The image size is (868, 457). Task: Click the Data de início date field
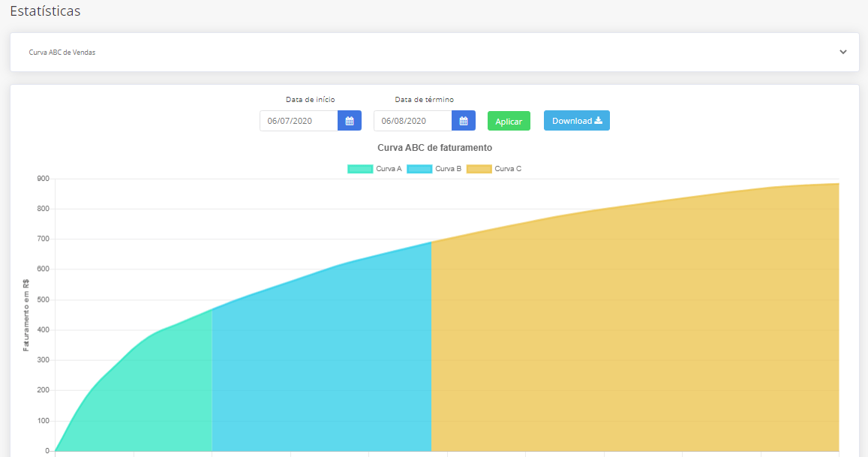point(299,121)
